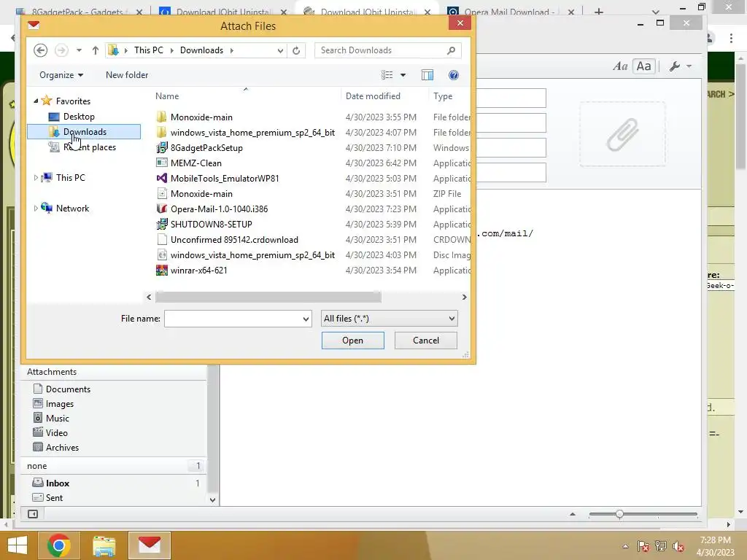Toggle the panel icon in the mail status bar
This screenshot has height=560, width=747.
pyautogui.click(x=33, y=514)
